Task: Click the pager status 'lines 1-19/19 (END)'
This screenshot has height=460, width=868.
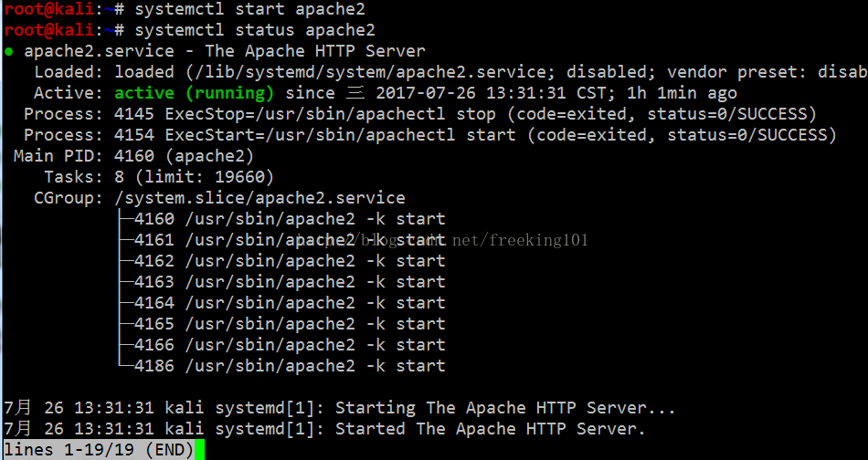Action: [x=99, y=450]
